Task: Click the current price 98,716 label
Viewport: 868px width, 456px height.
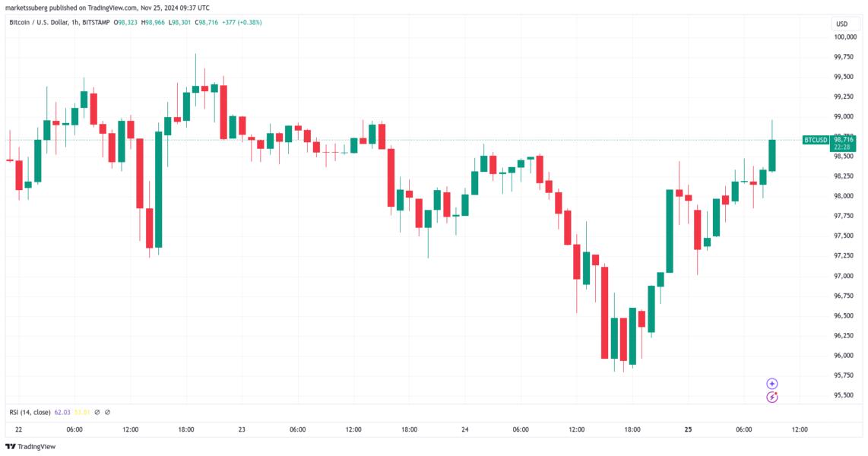Action: [844, 140]
